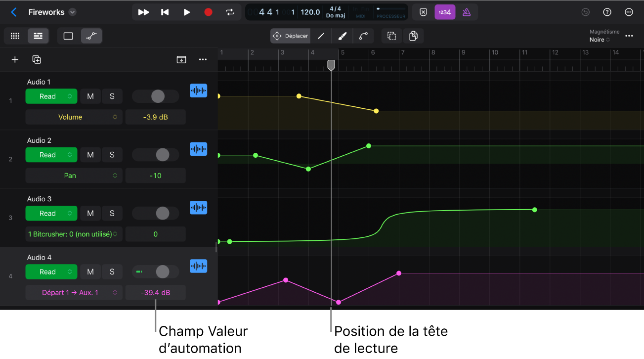Viewport: 644px width, 359px height.
Task: Toggle the region view rectangle button
Action: (x=68, y=36)
